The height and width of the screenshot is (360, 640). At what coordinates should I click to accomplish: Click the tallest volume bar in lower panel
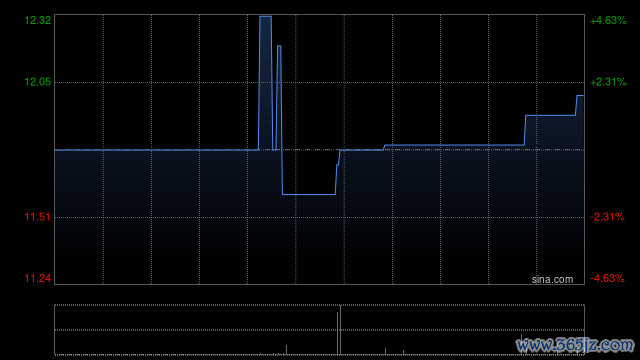click(338, 333)
